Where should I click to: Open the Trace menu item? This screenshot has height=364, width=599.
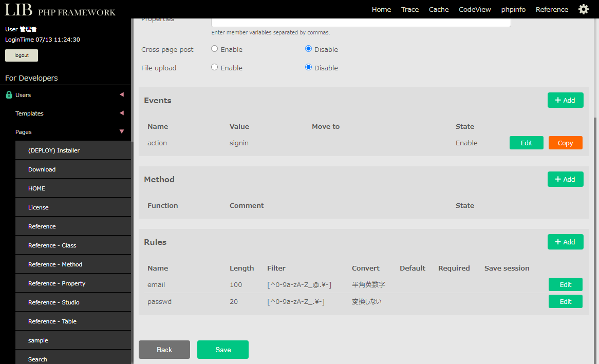pos(409,9)
